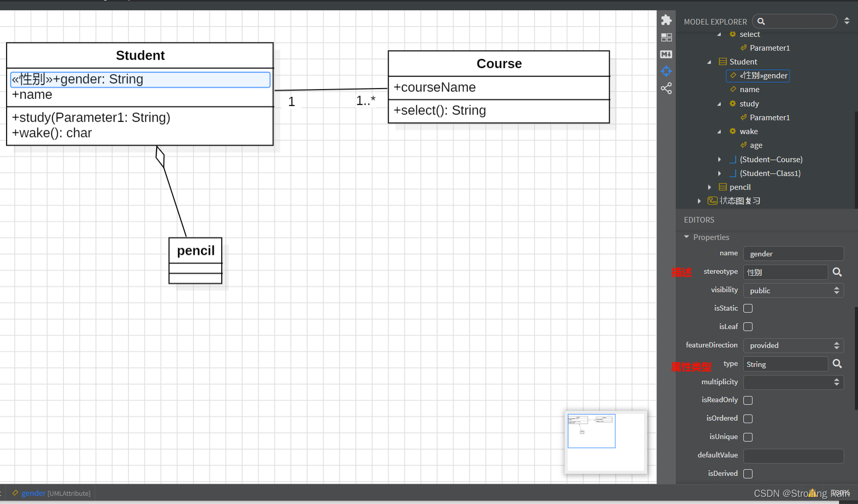Collapse the study operation node
The width and height of the screenshot is (858, 504).
click(x=719, y=104)
